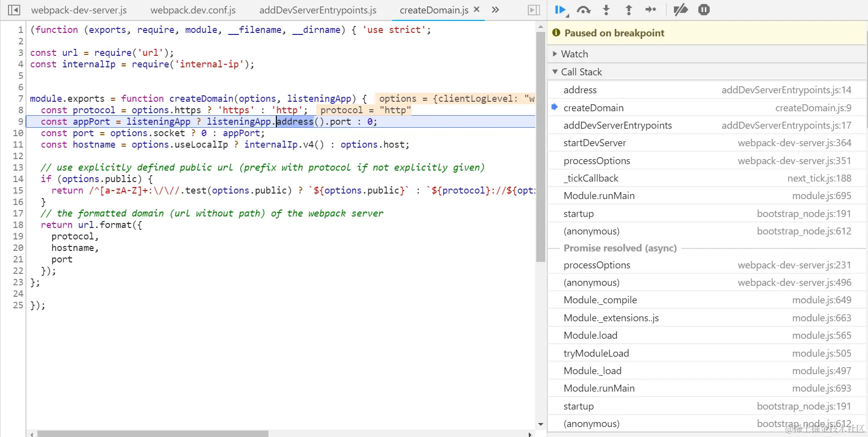Switch to webpack-dev-server.js tab
Image resolution: width=868 pixels, height=437 pixels.
pos(79,10)
